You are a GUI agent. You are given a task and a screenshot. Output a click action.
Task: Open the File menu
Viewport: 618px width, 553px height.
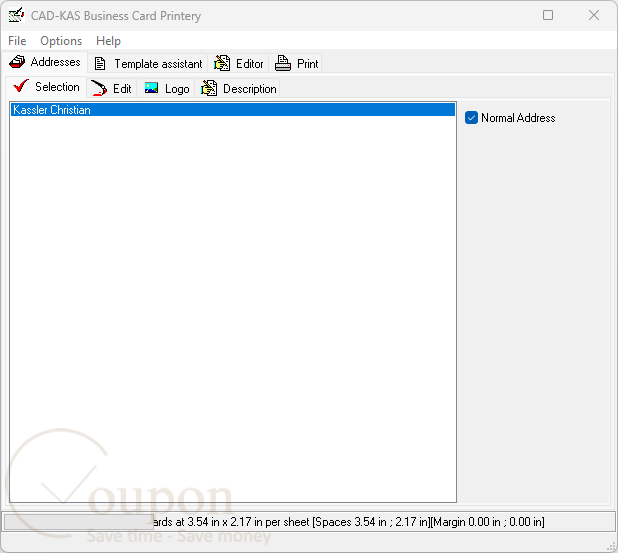click(x=17, y=41)
